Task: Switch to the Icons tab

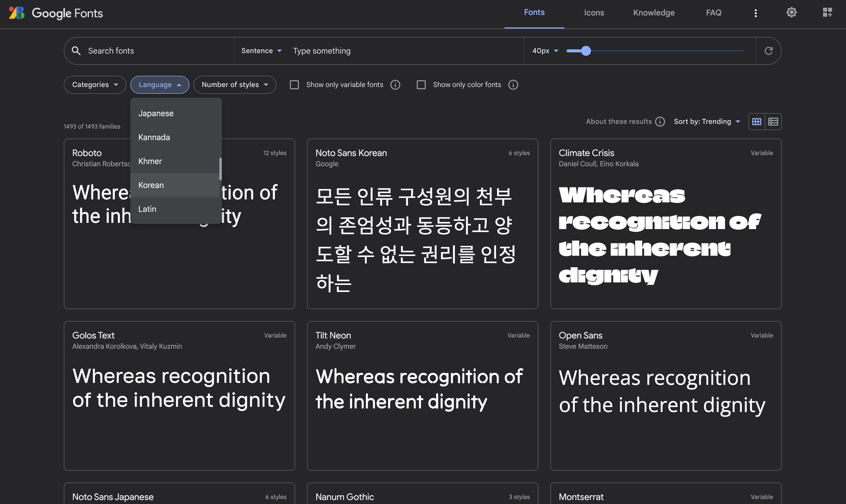Action: point(594,13)
